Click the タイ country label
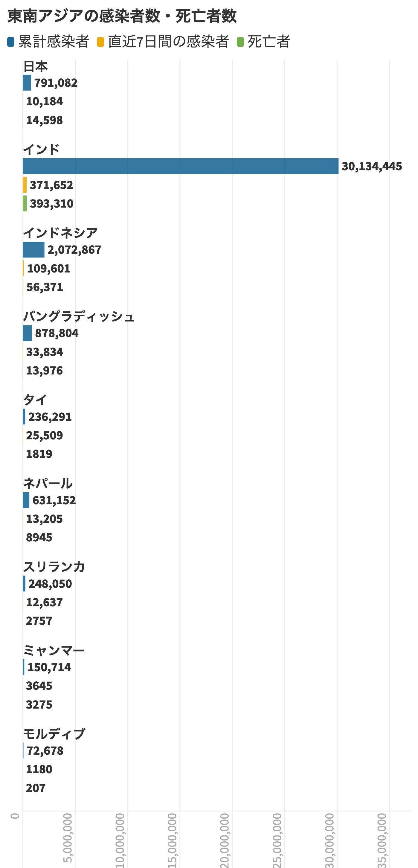Image resolution: width=418 pixels, height=868 pixels. click(35, 400)
